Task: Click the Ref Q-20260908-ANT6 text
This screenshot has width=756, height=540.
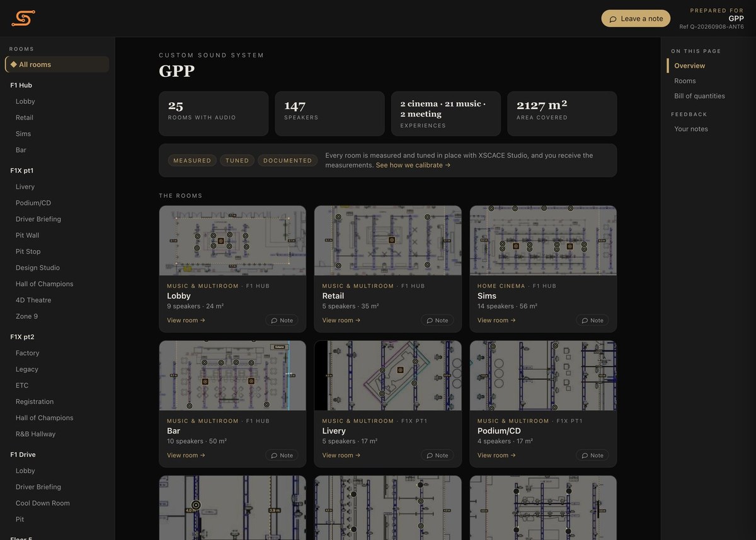Action: tap(711, 27)
